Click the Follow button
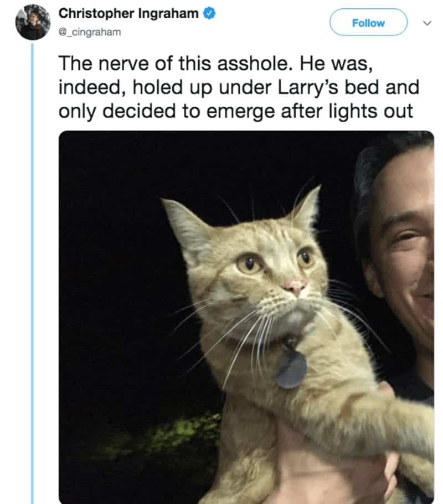The width and height of the screenshot is (443, 504). point(368,22)
